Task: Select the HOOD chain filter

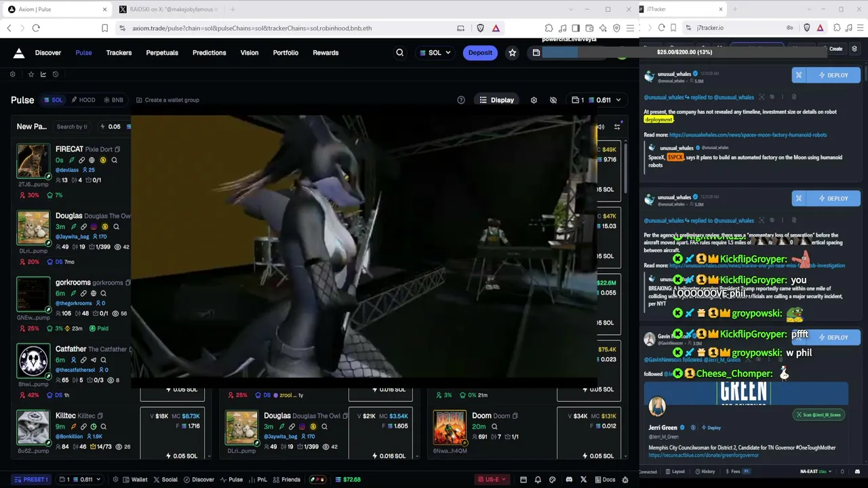Action: click(84, 100)
